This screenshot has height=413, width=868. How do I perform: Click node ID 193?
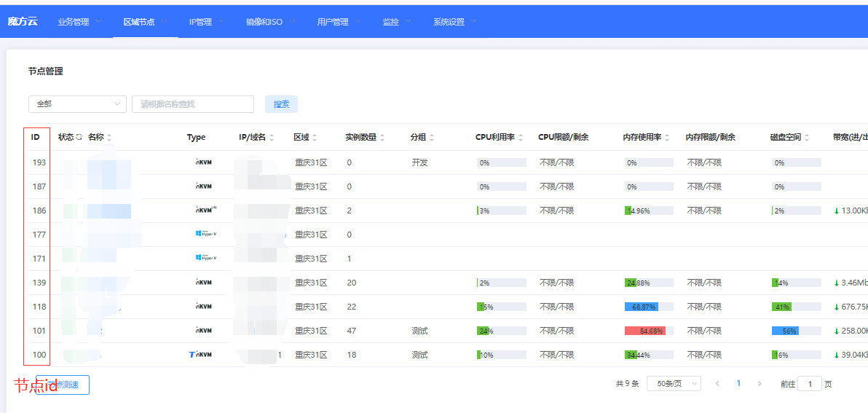[39, 162]
